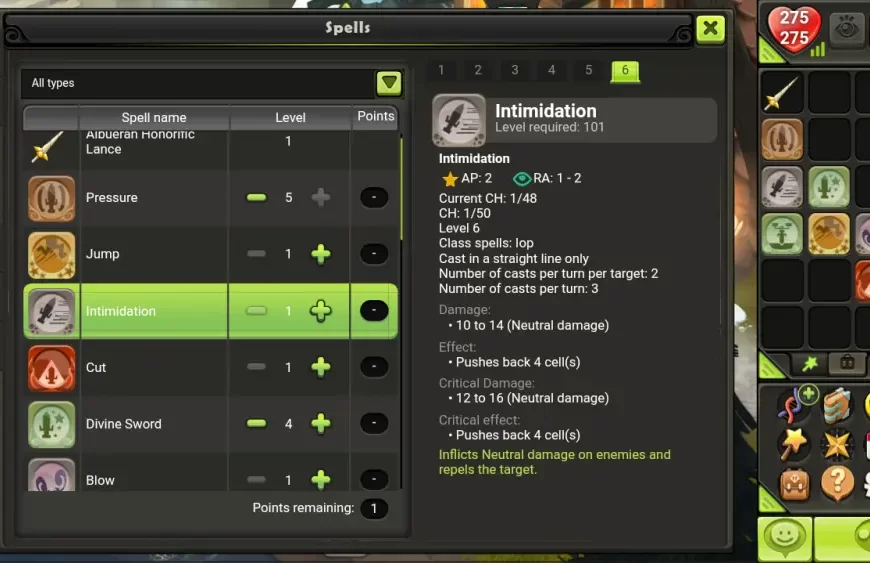
Task: Open the smiley emote button
Action: 785,538
